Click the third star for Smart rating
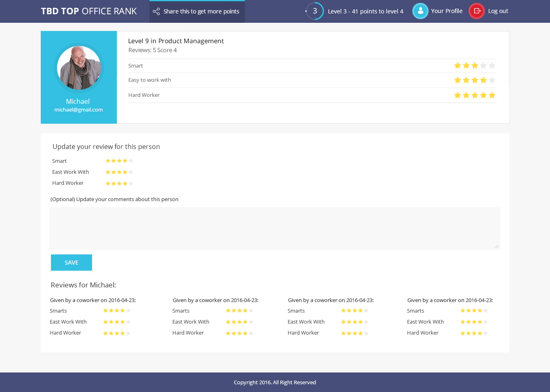 475,65
